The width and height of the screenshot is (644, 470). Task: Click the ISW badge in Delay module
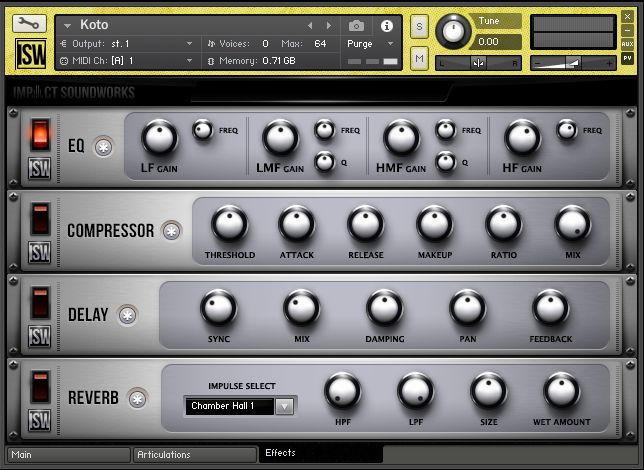click(x=39, y=336)
